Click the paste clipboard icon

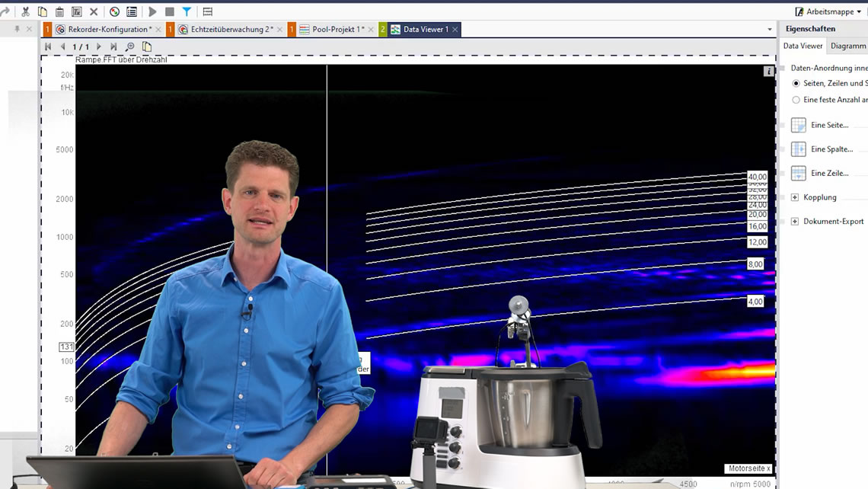click(59, 11)
